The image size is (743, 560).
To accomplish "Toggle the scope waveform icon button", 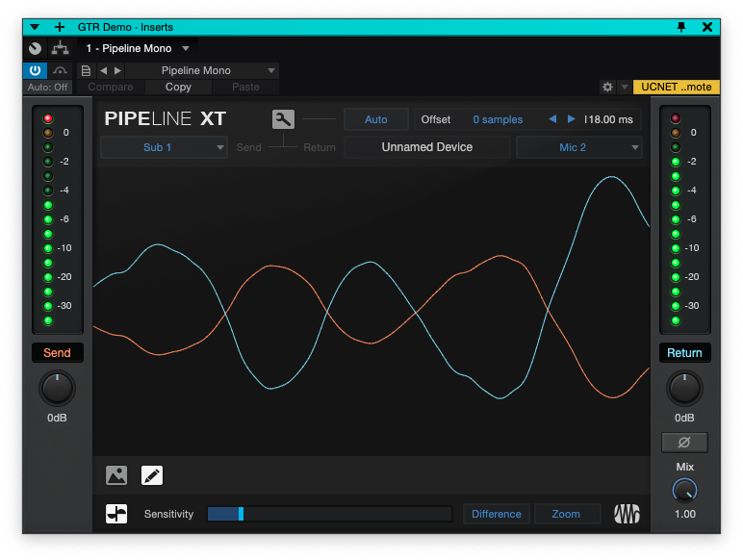I will 116,514.
